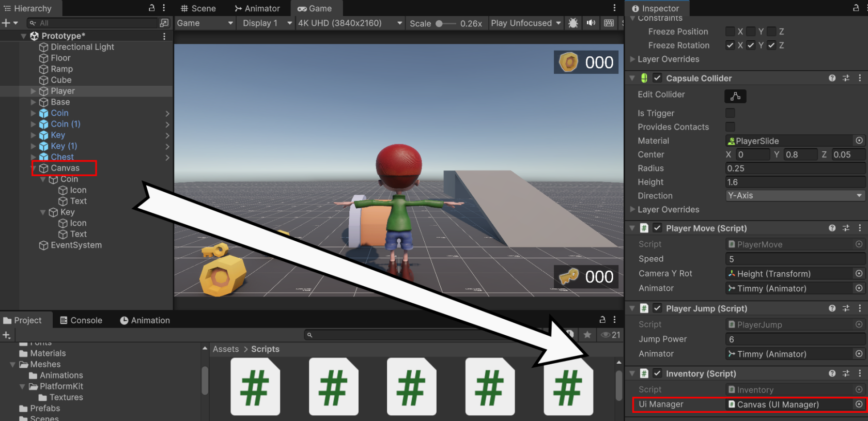Enable the Is Trigger checkbox
The image size is (868, 421).
pyautogui.click(x=730, y=113)
